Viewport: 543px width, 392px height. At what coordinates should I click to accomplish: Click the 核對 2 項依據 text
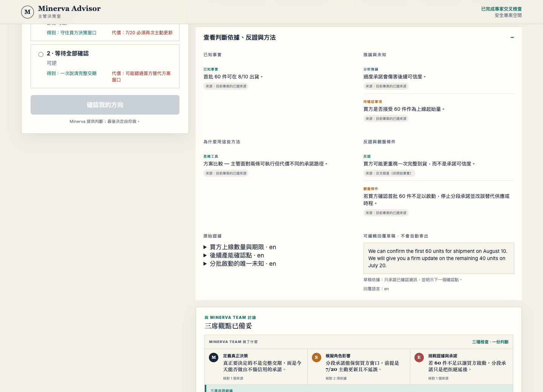[336, 378]
